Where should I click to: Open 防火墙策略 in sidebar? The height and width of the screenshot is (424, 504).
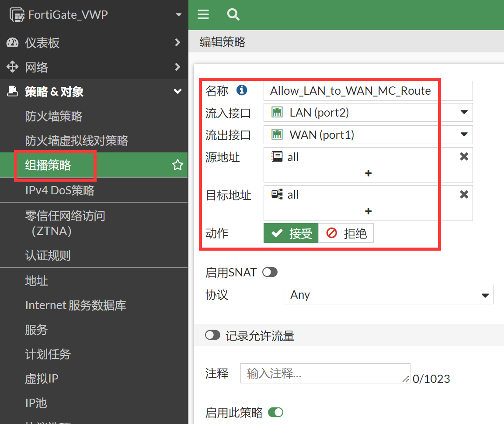[x=54, y=116]
